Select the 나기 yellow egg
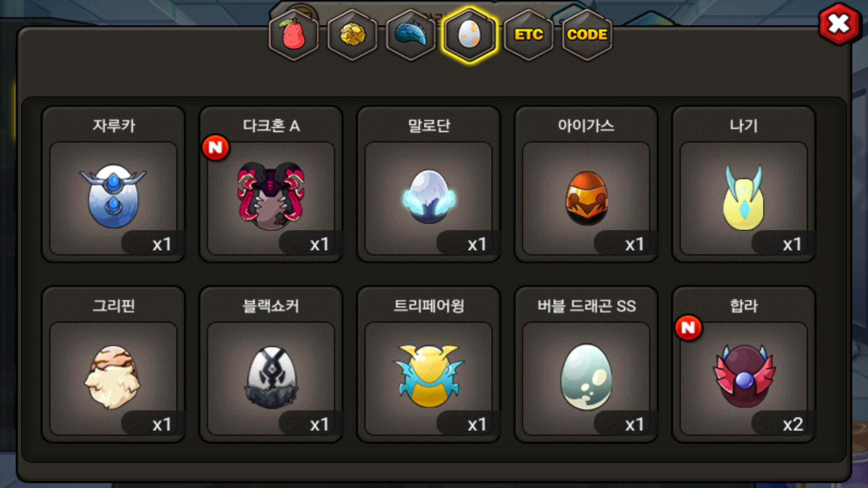This screenshot has height=488, width=868. (744, 184)
